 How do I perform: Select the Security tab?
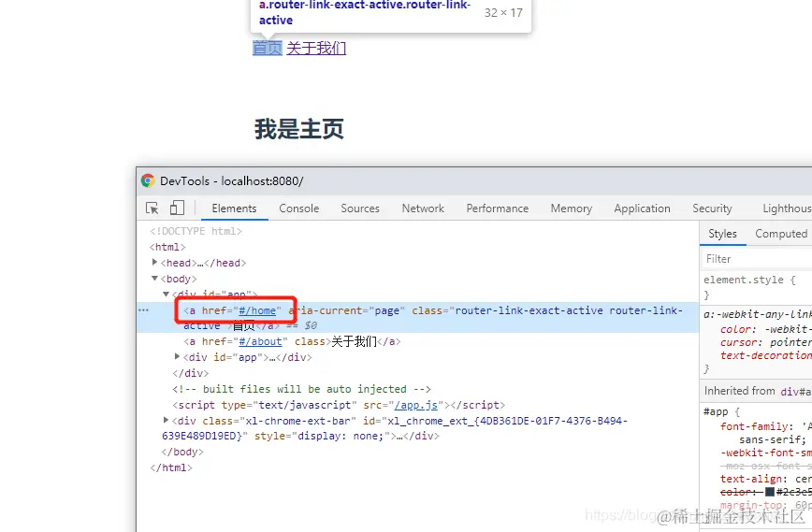tap(712, 208)
